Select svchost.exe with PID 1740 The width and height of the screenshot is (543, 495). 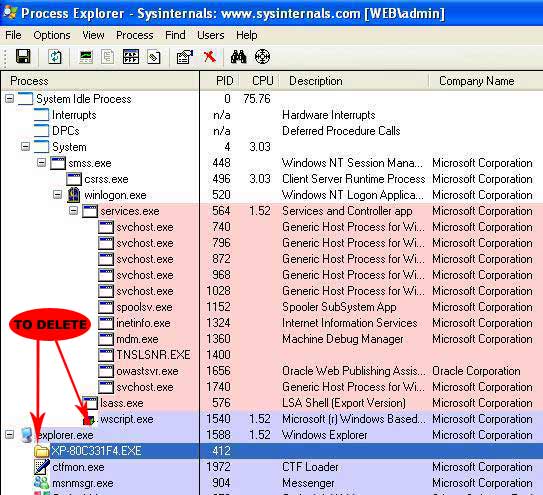tap(145, 387)
